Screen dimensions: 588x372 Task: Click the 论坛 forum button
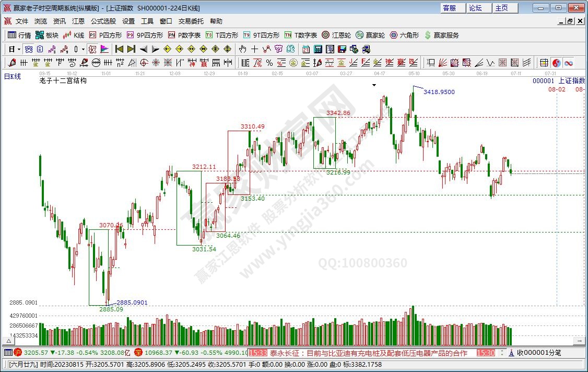click(475, 8)
